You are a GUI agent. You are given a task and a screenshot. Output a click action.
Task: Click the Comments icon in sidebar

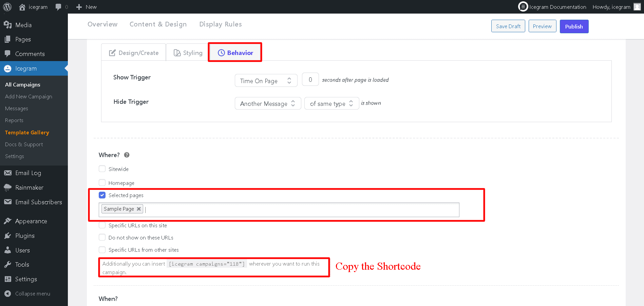click(7, 54)
